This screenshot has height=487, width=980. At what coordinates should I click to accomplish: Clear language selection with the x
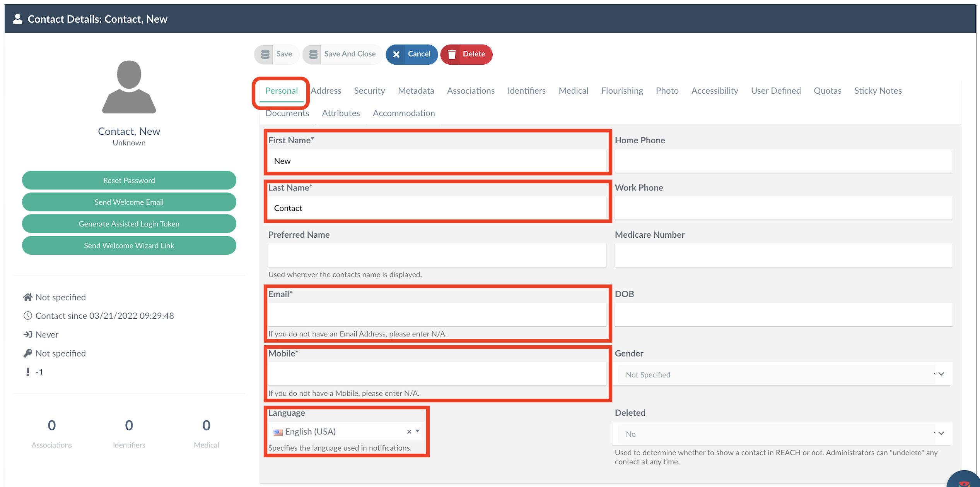tap(409, 432)
